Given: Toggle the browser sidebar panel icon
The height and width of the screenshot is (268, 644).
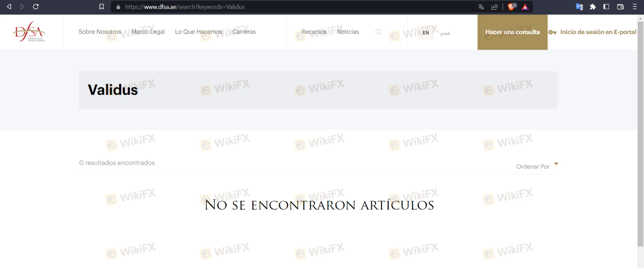Looking at the screenshot, I should tap(606, 7).
